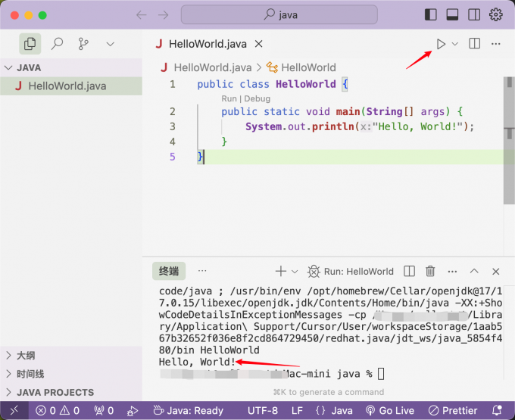Open the settings gear icon
Screen dimensions: 515x420
point(496,14)
